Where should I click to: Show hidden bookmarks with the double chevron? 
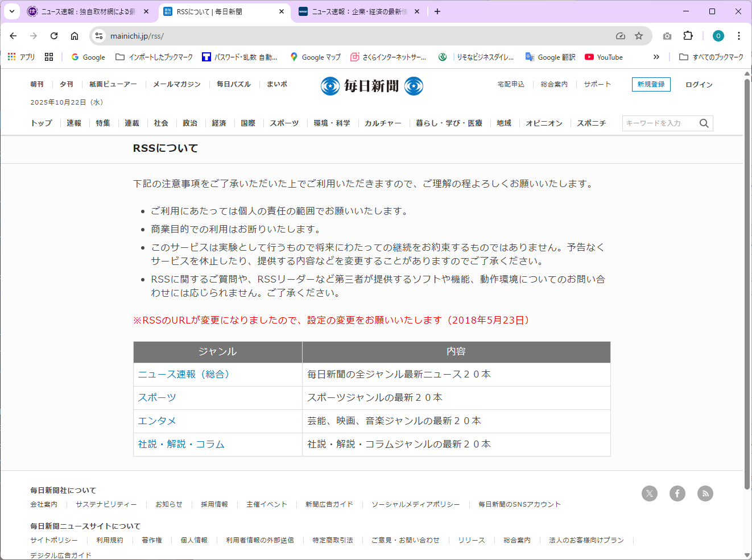656,57
